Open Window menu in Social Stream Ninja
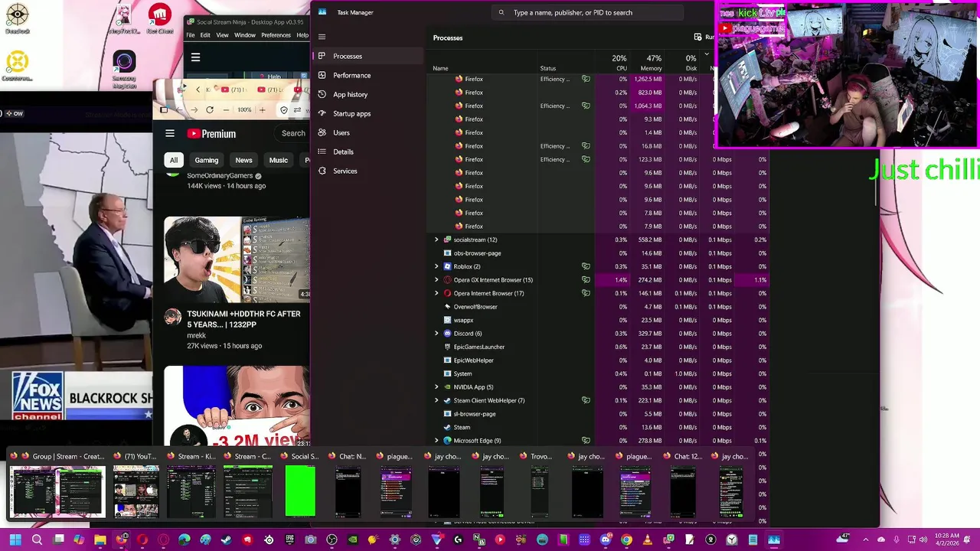Image resolution: width=980 pixels, height=551 pixels. (x=245, y=35)
